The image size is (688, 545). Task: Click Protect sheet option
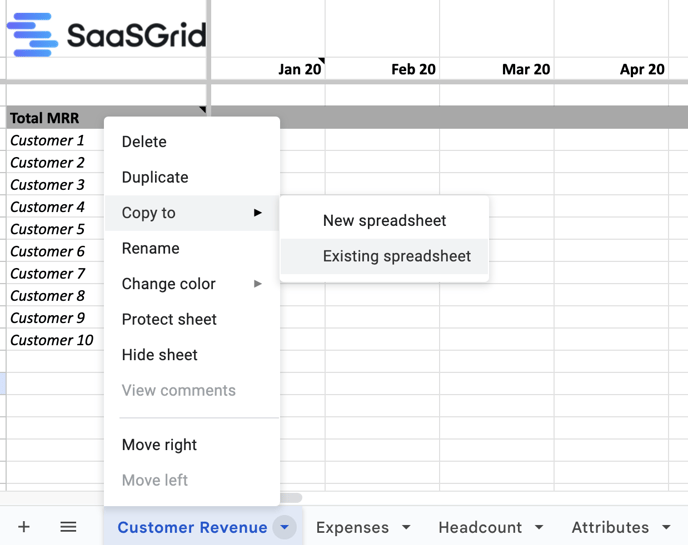point(169,319)
